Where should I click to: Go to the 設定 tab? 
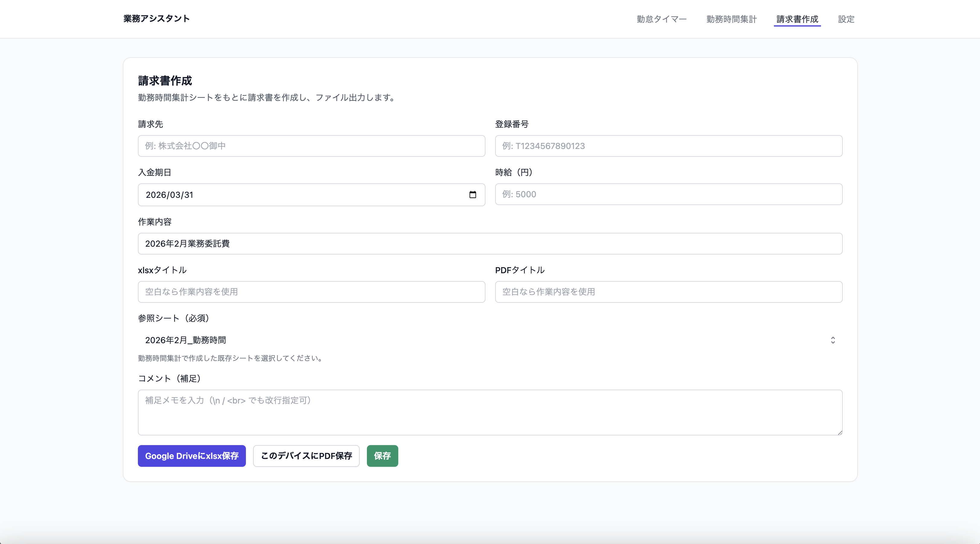[x=846, y=19]
